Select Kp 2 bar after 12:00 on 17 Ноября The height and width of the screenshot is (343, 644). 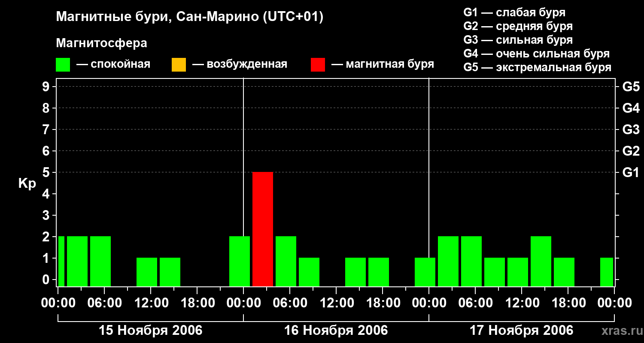point(541,262)
